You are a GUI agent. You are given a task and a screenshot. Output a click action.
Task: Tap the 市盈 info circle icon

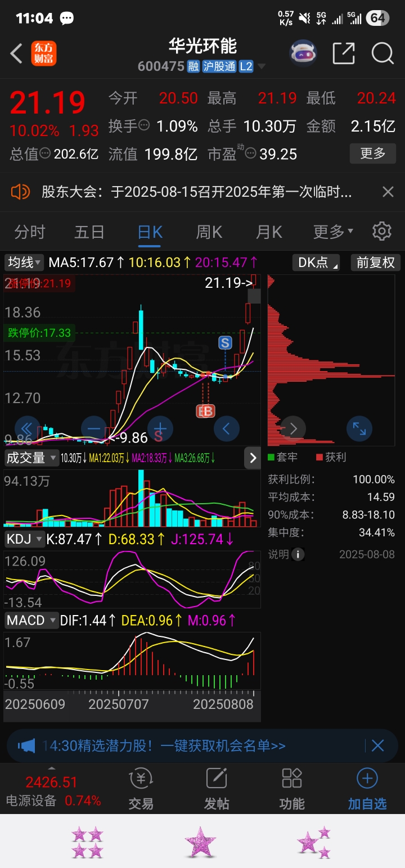[250, 153]
